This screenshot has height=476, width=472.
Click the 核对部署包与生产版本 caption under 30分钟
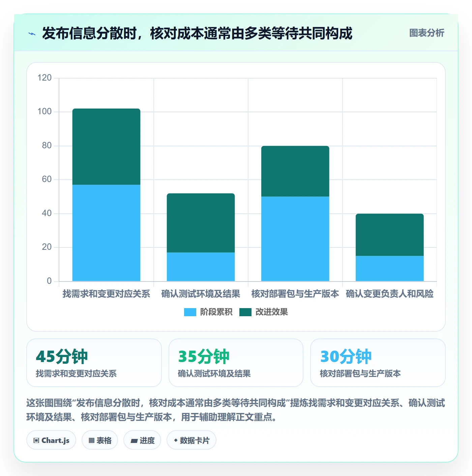coord(360,374)
